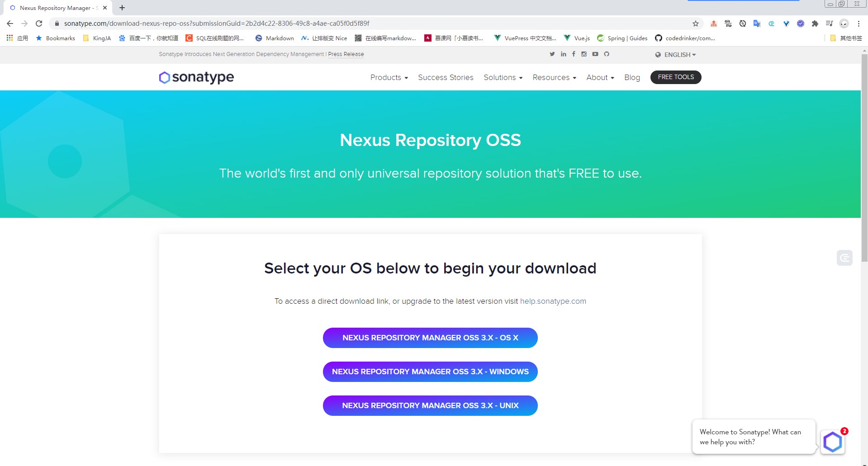Download Nexus Repository Manager OSS for OS X

(x=430, y=338)
